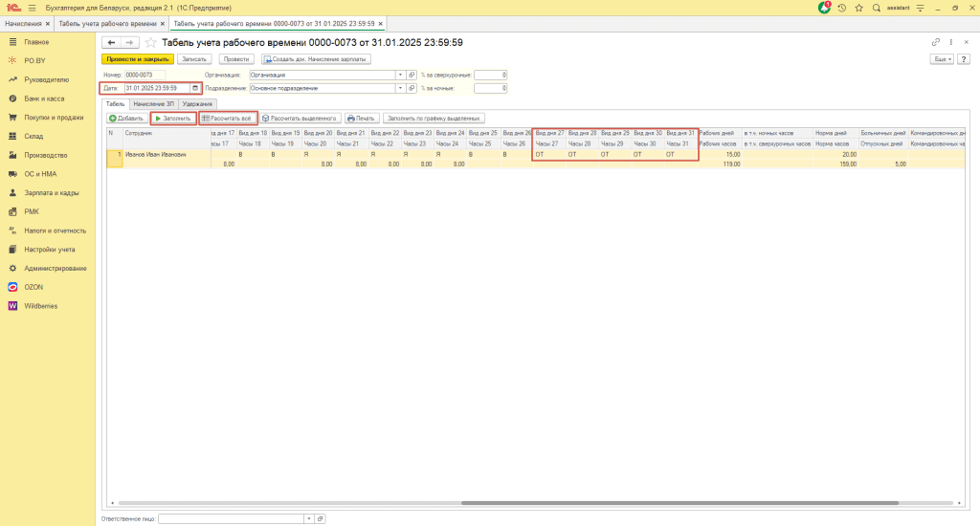
Task: Open Организация field's linked record
Action: coord(412,75)
